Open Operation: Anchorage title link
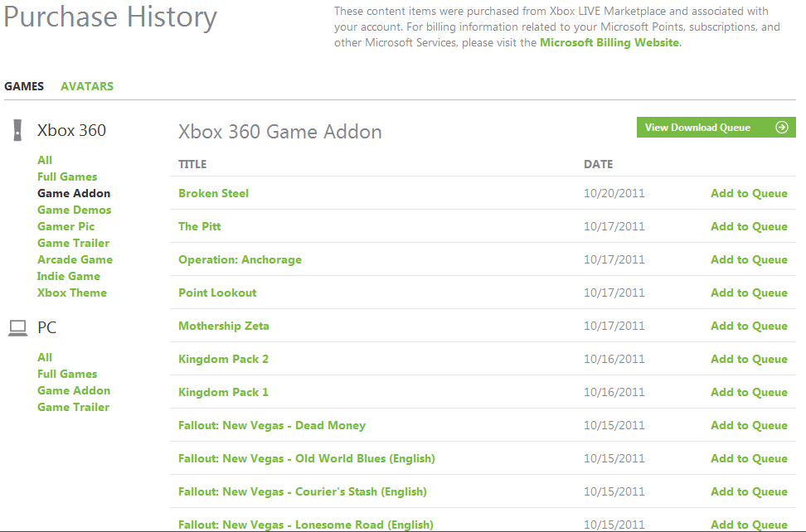This screenshot has width=806, height=532. coord(240,260)
